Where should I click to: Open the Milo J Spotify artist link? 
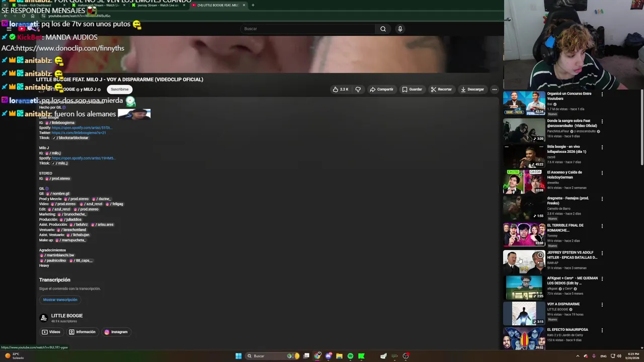pos(84,158)
